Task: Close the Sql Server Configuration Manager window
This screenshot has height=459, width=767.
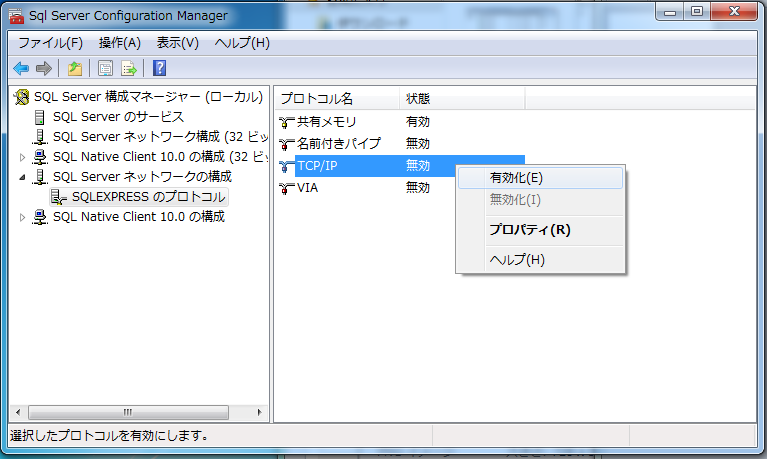Action: (734, 12)
